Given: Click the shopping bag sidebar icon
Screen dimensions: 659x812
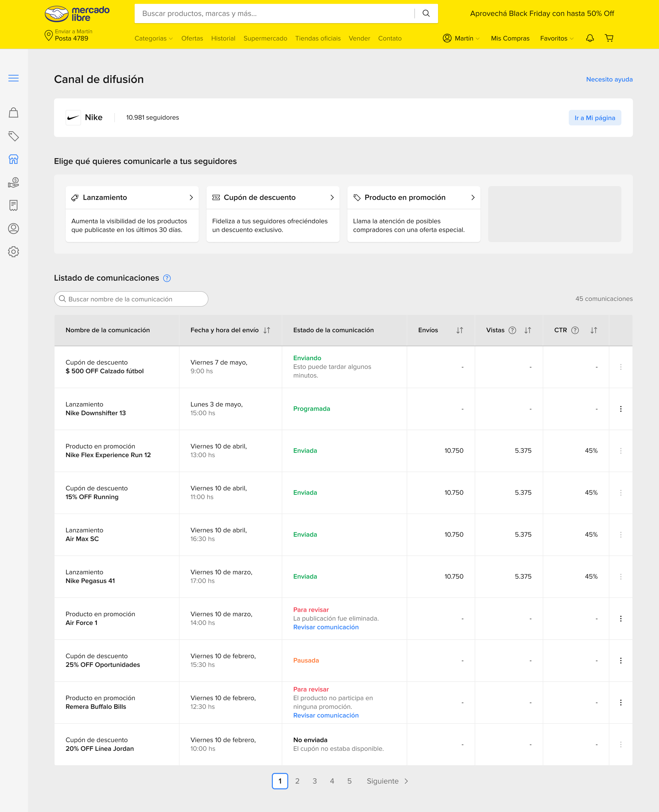Looking at the screenshot, I should (14, 113).
